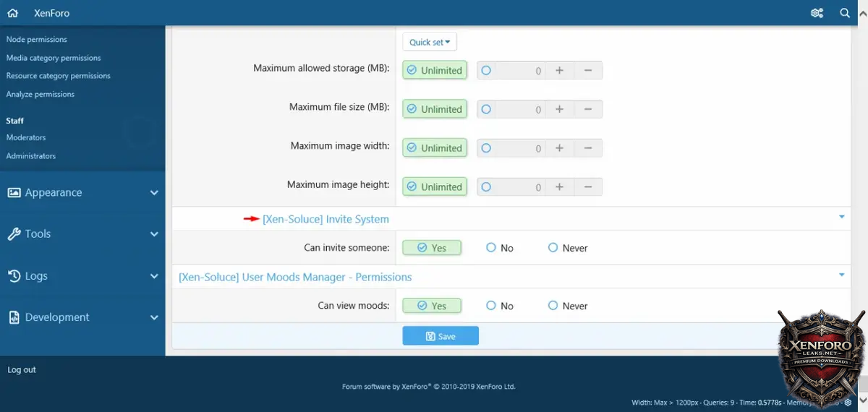
Task: Collapse the Invite System section arrow
Action: 841,218
